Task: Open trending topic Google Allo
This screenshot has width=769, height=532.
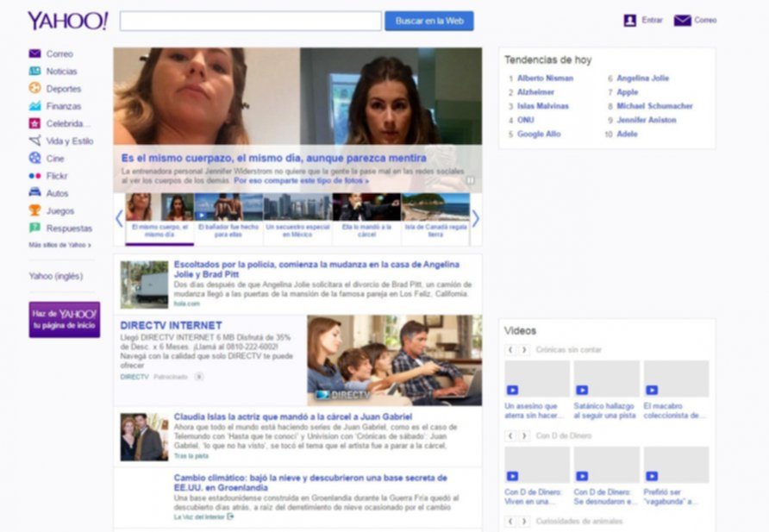Action: pos(539,134)
